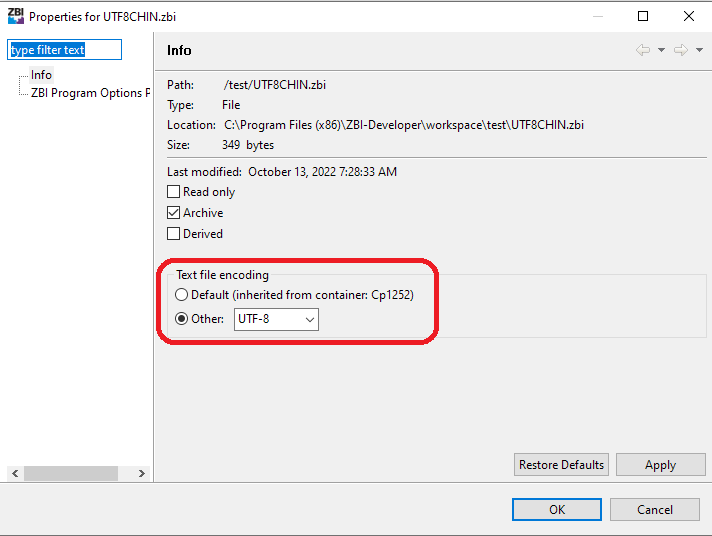Open the back history dropdown arrow
This screenshot has height=536, width=712.
pyautogui.click(x=661, y=51)
